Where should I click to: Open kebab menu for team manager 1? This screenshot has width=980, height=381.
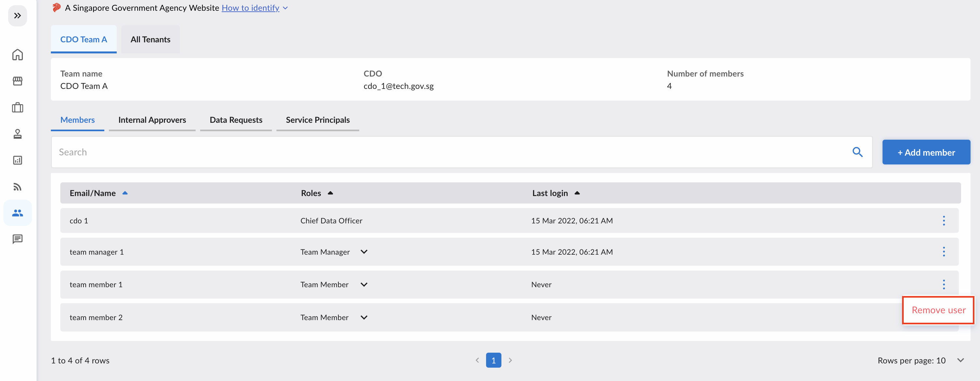point(943,251)
